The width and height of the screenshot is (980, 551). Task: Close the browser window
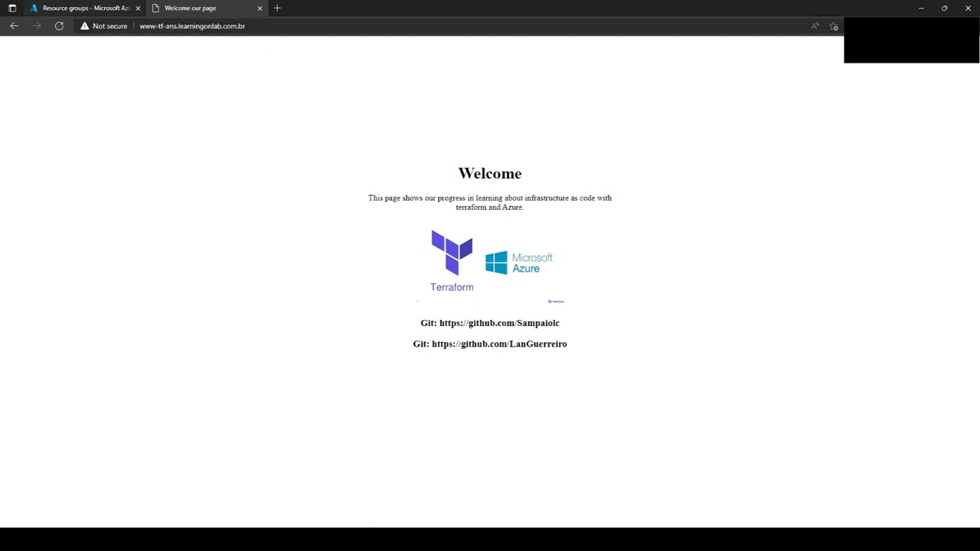(968, 8)
